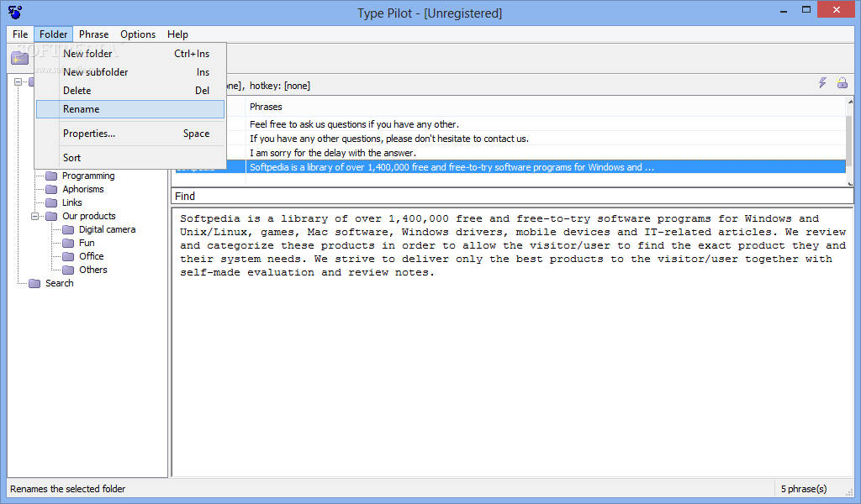This screenshot has height=504, width=861.
Task: Click inside the phrase text editor
Action: click(513, 342)
